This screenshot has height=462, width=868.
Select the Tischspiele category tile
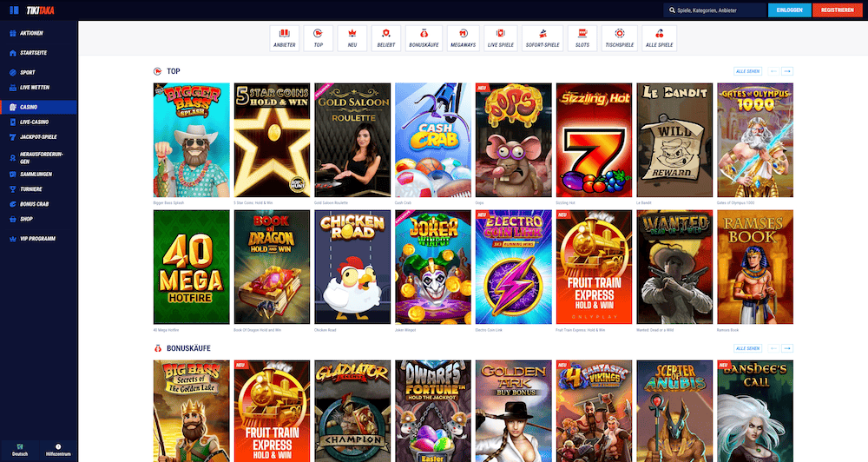(x=620, y=38)
